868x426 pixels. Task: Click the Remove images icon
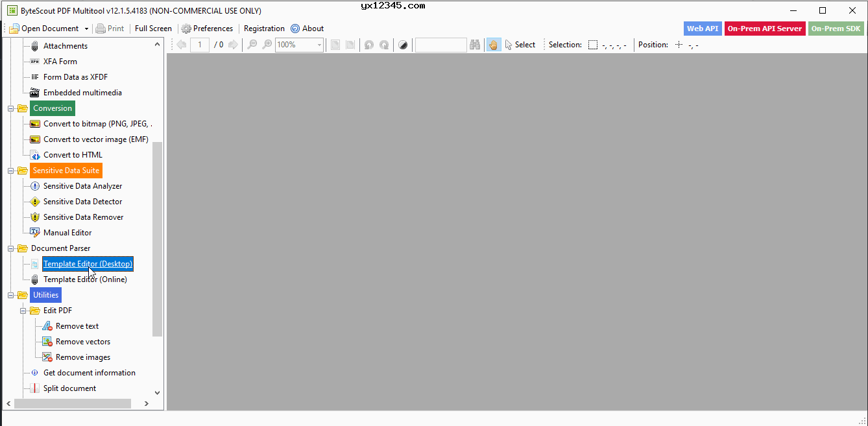[x=47, y=357]
